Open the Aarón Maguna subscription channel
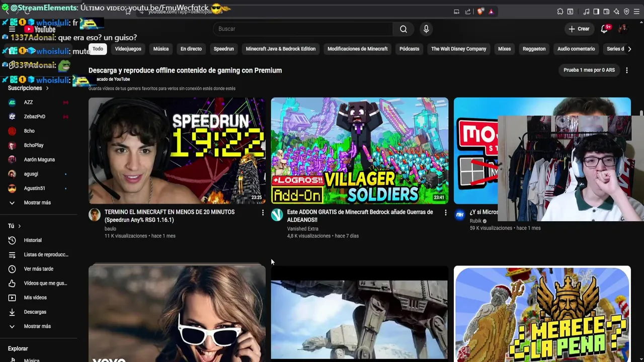Viewport: 644px width, 362px height. coord(39,160)
